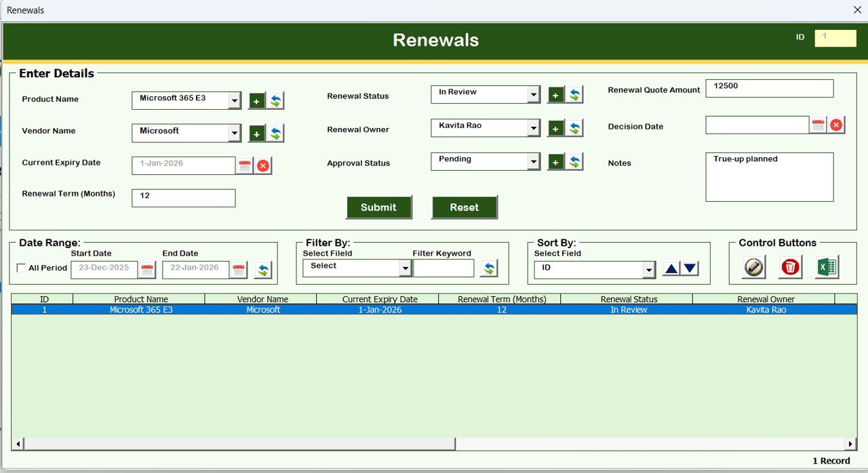Click the add button next to Product Name

256,101
